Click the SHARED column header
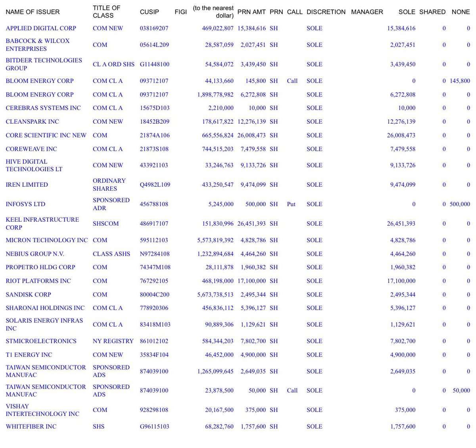The image size is (476, 448). point(432,12)
